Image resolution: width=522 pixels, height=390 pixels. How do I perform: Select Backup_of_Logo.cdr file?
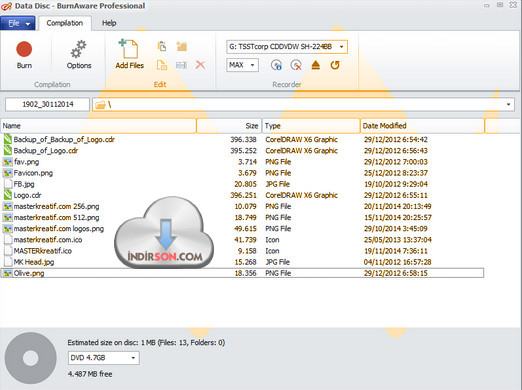point(46,151)
